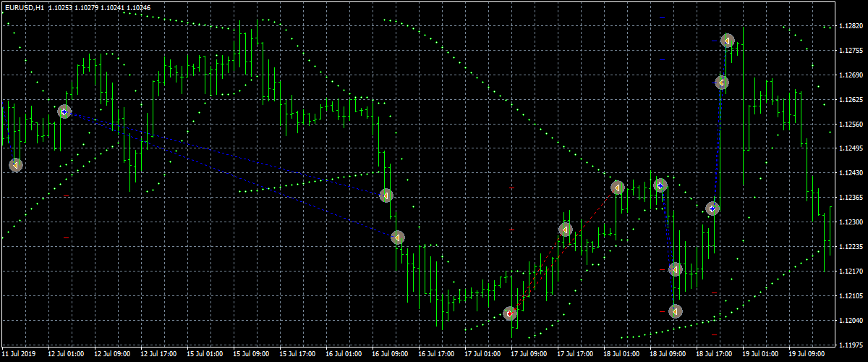
Task: Select orange close arrow near 1.12260 on 16 Jul
Action: [397, 237]
